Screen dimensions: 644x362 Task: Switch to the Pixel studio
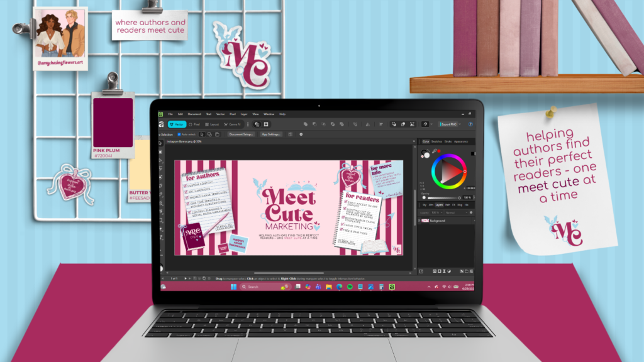(194, 124)
